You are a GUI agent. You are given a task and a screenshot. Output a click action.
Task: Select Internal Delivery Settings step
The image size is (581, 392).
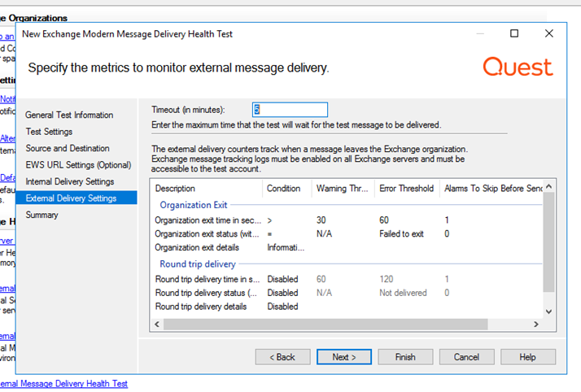(x=70, y=181)
